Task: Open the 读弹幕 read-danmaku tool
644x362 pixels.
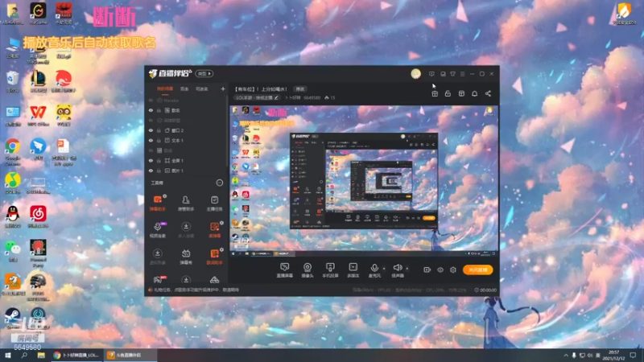Action: (x=214, y=229)
